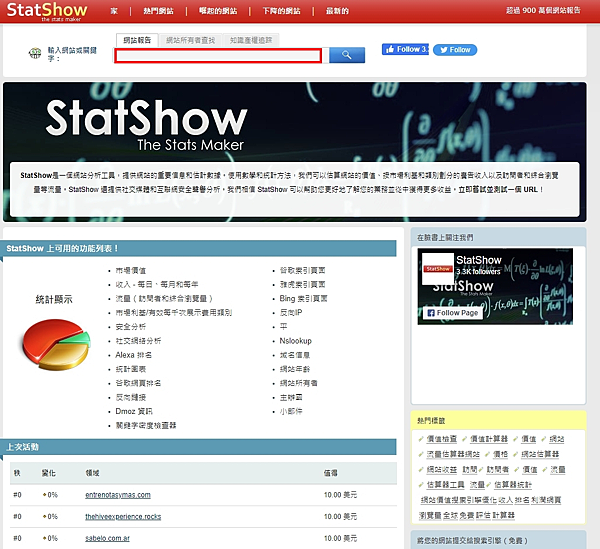
Task: Click the 網站所有者 feature list item
Action: (298, 383)
